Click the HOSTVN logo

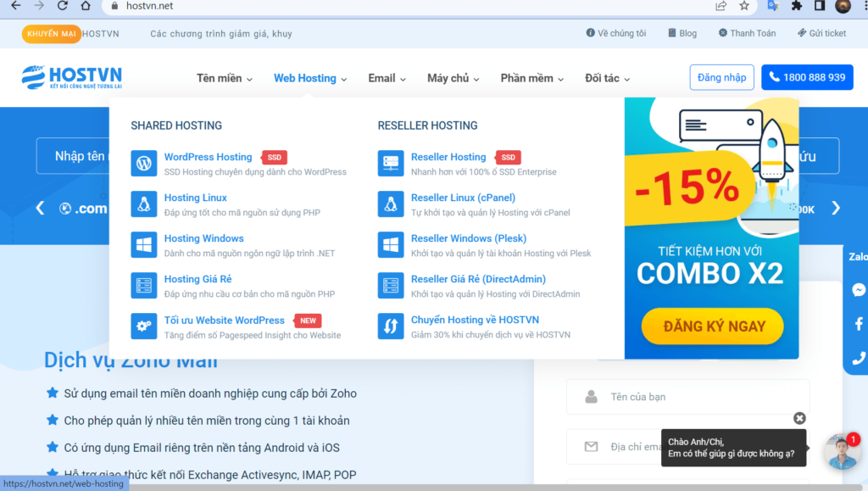71,76
